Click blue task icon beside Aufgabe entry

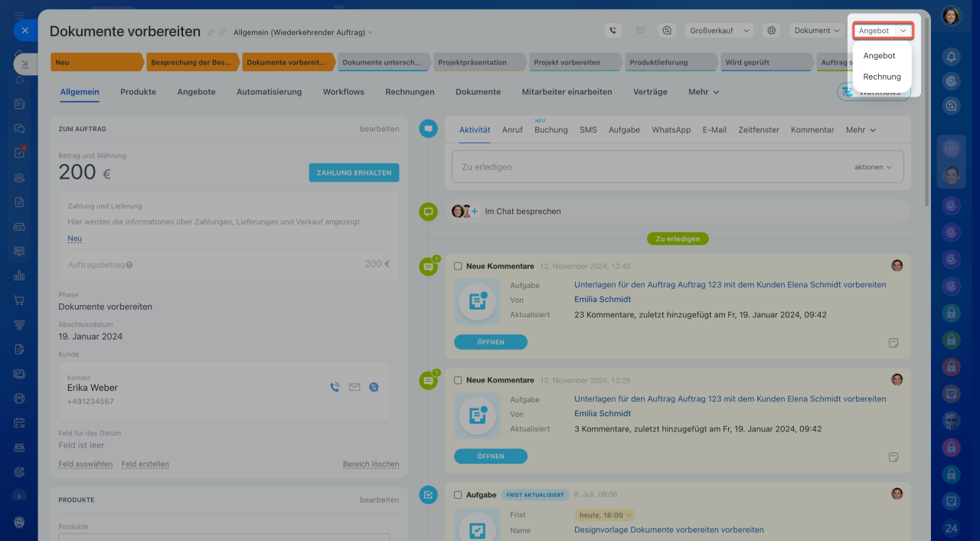point(428,495)
